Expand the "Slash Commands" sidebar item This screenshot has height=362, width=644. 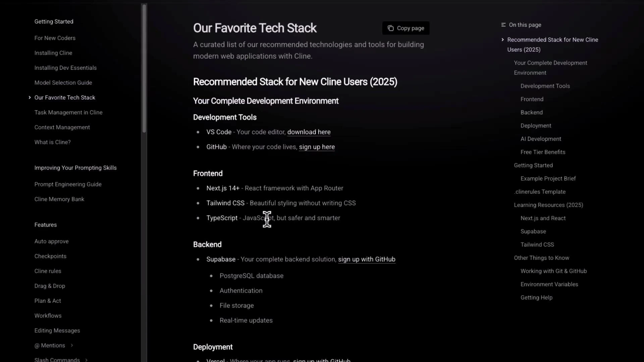(x=86, y=359)
